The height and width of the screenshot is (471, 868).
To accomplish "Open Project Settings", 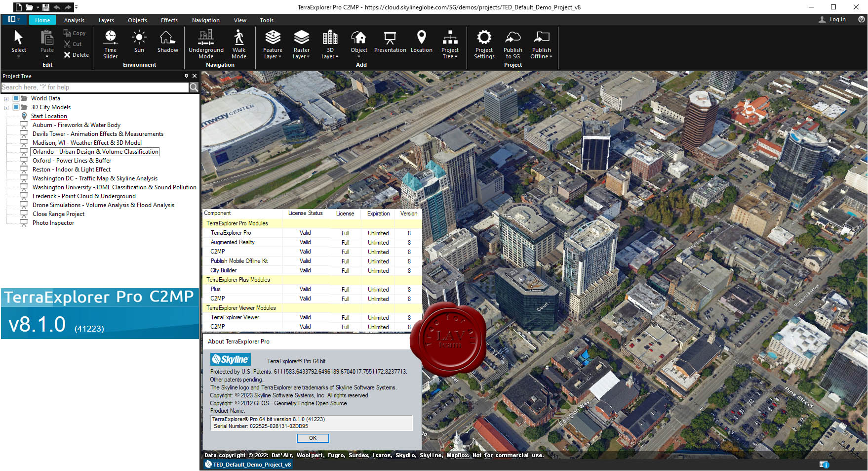I will click(484, 44).
